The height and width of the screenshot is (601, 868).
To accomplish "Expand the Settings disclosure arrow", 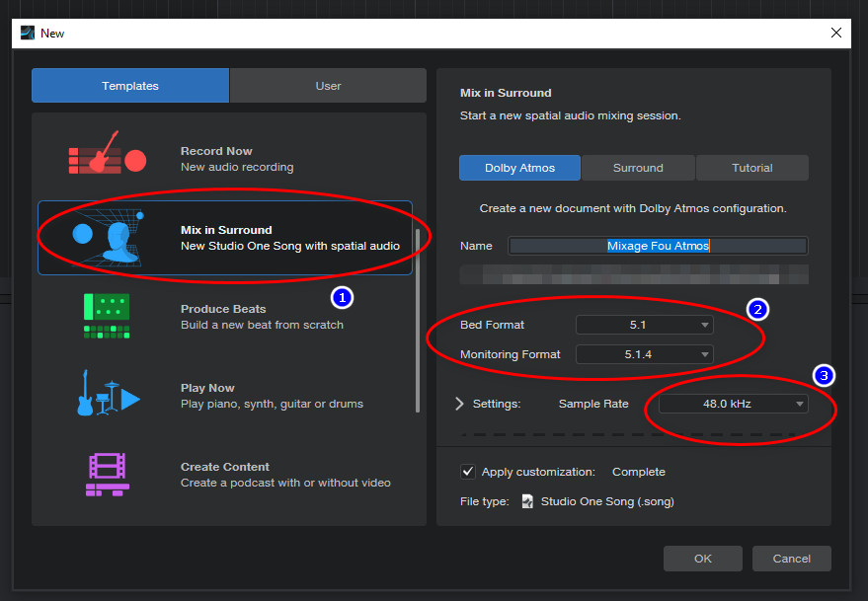I will (459, 404).
